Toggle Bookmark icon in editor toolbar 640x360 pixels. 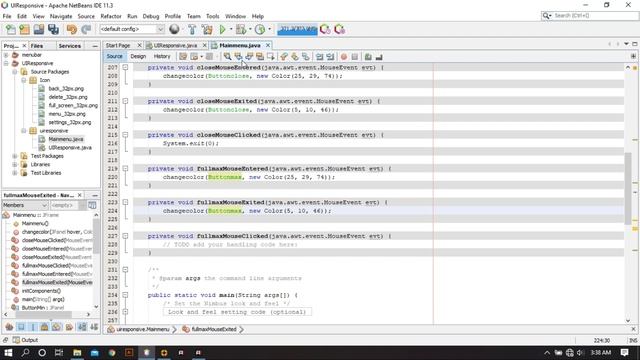[305, 57]
